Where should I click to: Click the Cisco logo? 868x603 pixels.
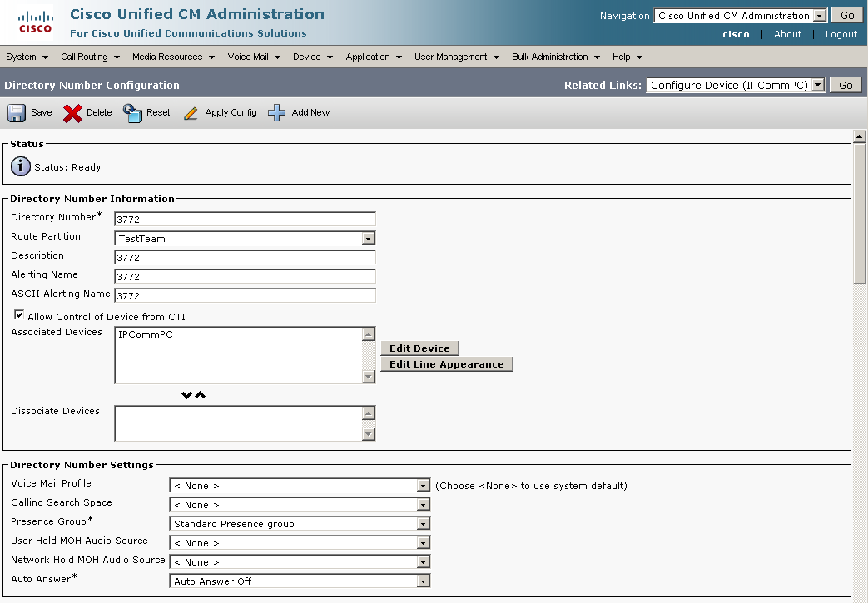(x=35, y=22)
